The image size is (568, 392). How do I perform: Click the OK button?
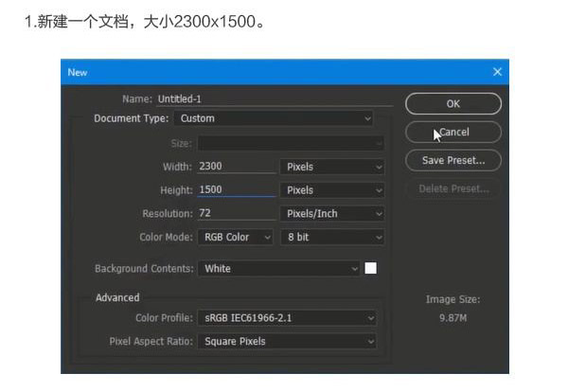pyautogui.click(x=453, y=103)
